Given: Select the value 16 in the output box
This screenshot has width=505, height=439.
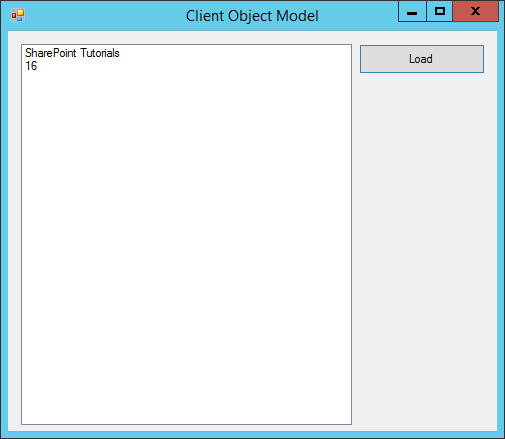Looking at the screenshot, I should coord(31,66).
